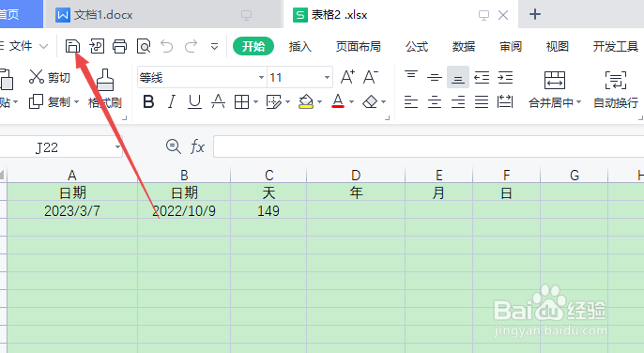Open the 数据 Data tab

(x=464, y=46)
